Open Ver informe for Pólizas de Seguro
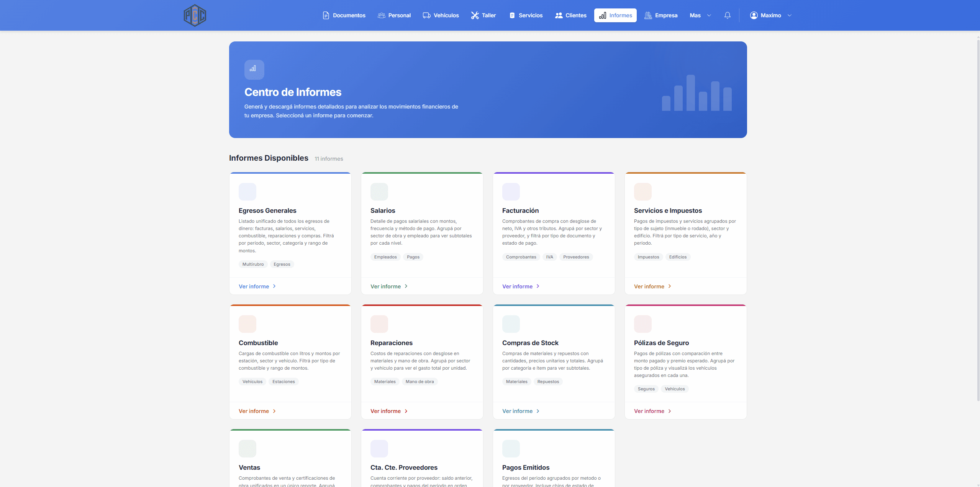Viewport: 980px width, 487px height. click(x=652, y=411)
